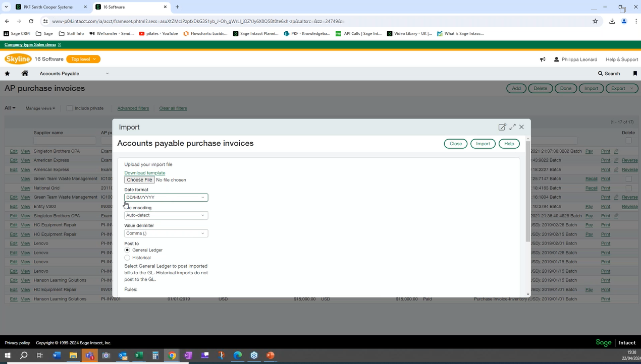This screenshot has width=641, height=364.
Task: Select the Historical radio button
Action: pyautogui.click(x=127, y=258)
